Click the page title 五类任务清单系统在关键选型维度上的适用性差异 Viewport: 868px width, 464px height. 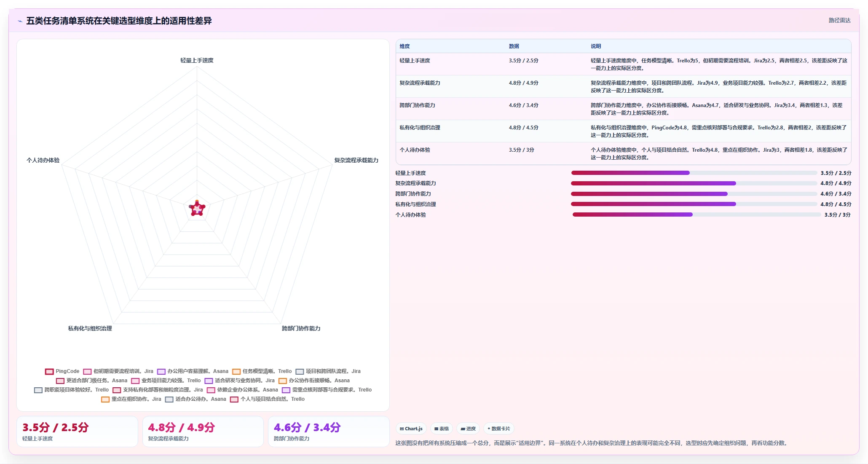click(119, 21)
